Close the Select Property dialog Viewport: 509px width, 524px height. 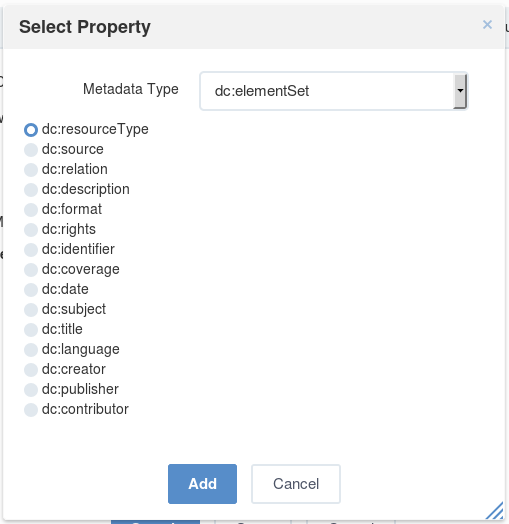click(x=487, y=25)
